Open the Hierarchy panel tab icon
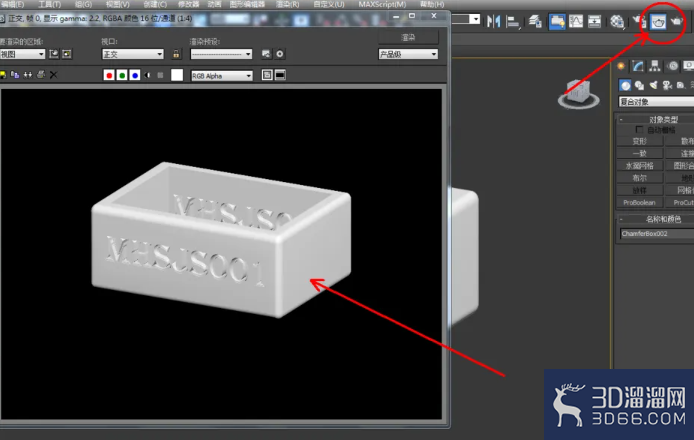 [x=655, y=66]
